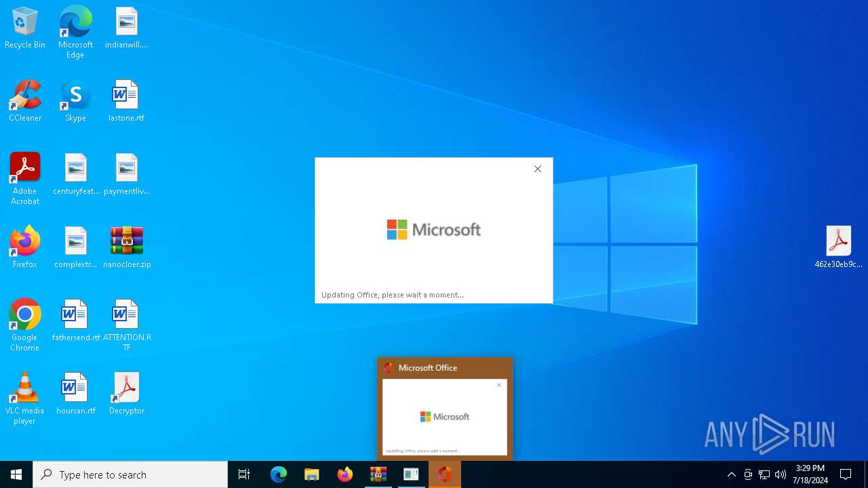
Task: Select the CCleaner desktop shortcut
Action: pyautogui.click(x=25, y=102)
